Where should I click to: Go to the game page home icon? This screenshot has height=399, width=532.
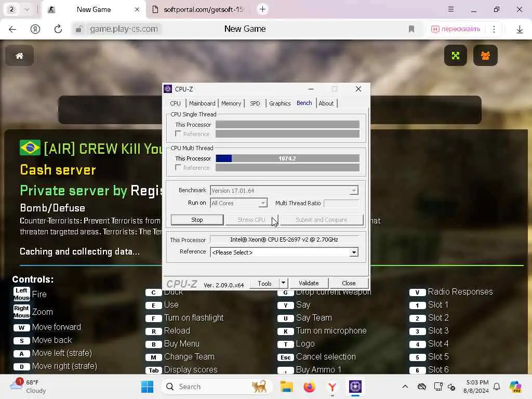(19, 56)
